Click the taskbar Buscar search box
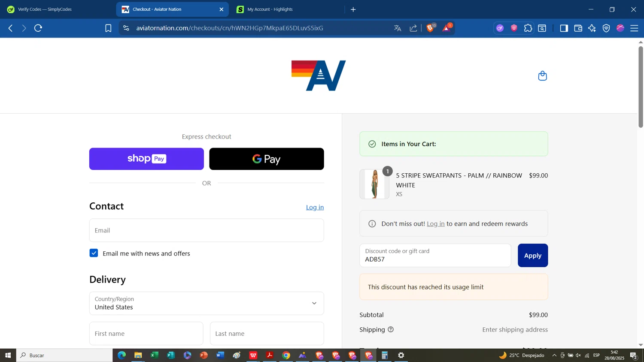644x362 pixels. point(64,355)
